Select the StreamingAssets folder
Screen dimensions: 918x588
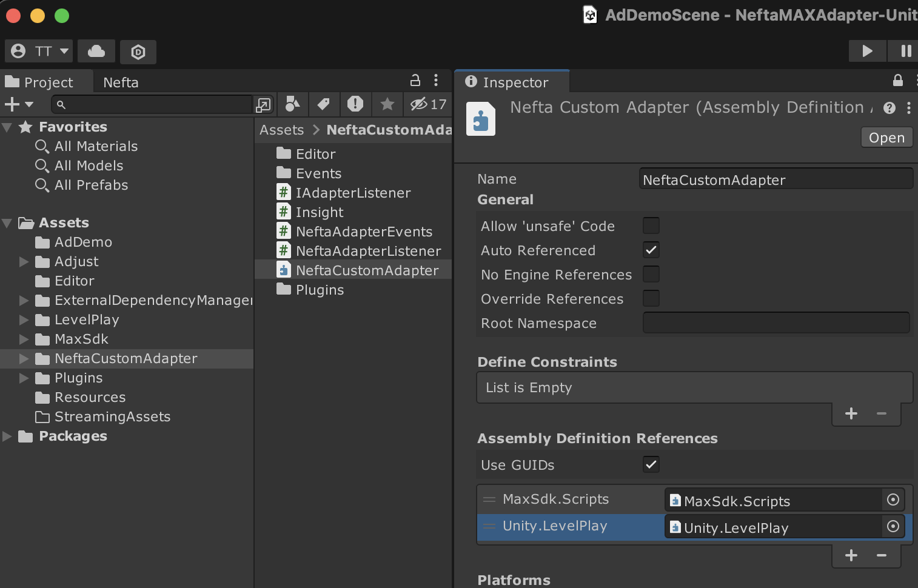[x=112, y=417]
